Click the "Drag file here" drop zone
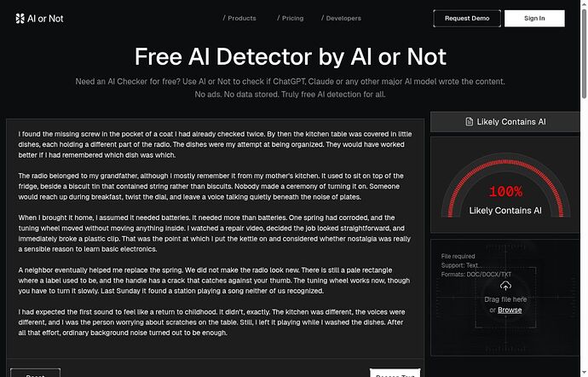This screenshot has width=588, height=377. pos(505,298)
